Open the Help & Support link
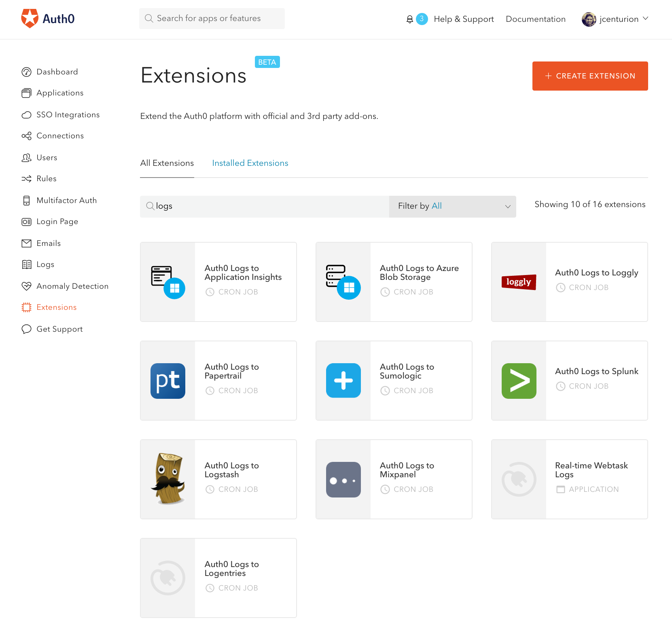 click(464, 19)
